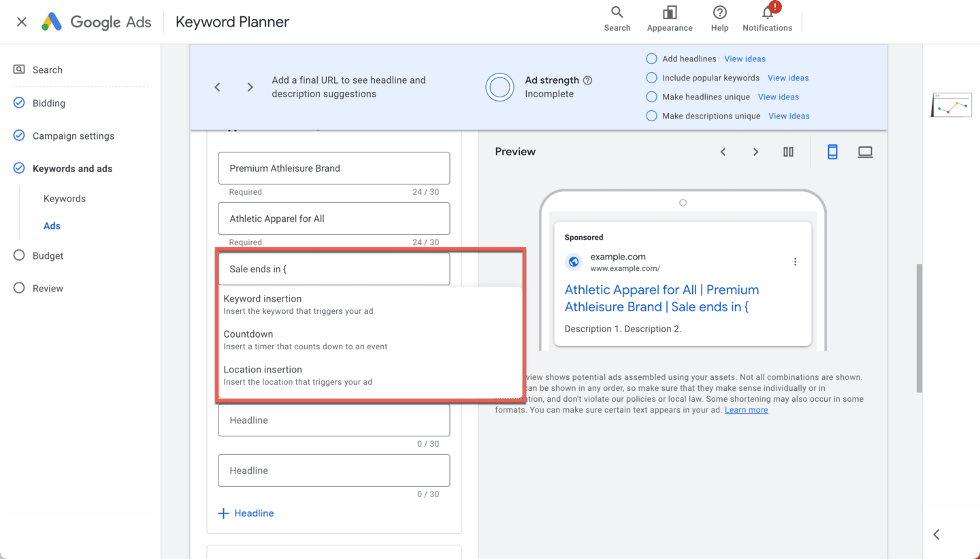Go to next suggestion in banner
The width and height of the screenshot is (980, 559).
pyautogui.click(x=250, y=87)
